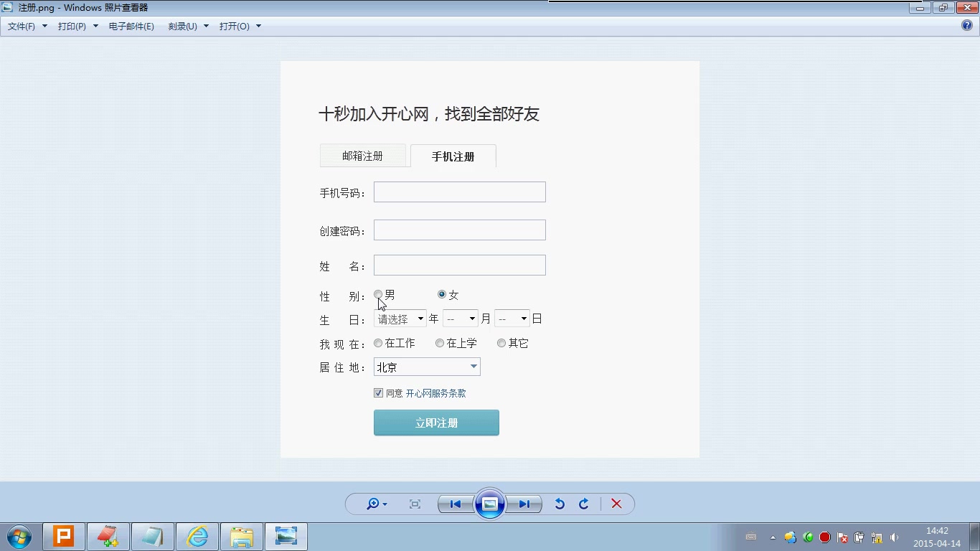Open the orange P app in taskbar
This screenshot has width=980, height=551.
click(x=64, y=537)
